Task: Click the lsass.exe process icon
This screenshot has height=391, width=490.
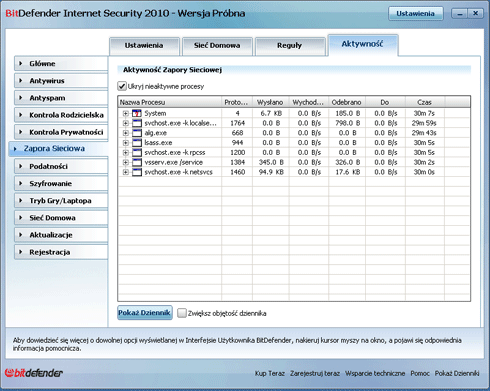Action: (137, 143)
